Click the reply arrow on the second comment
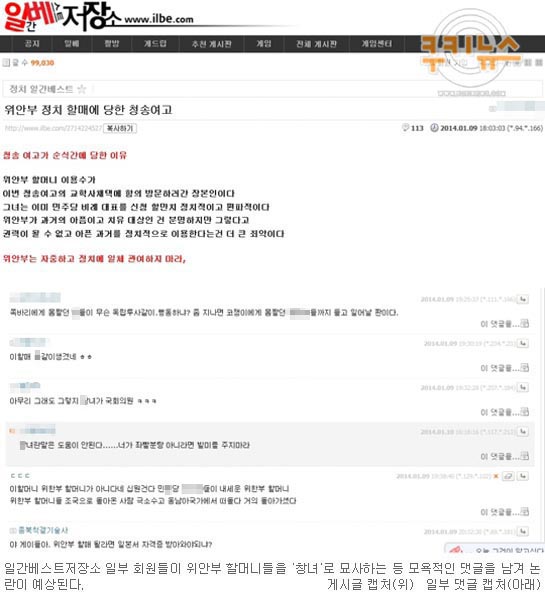The width and height of the screenshot is (545, 596). (523, 344)
